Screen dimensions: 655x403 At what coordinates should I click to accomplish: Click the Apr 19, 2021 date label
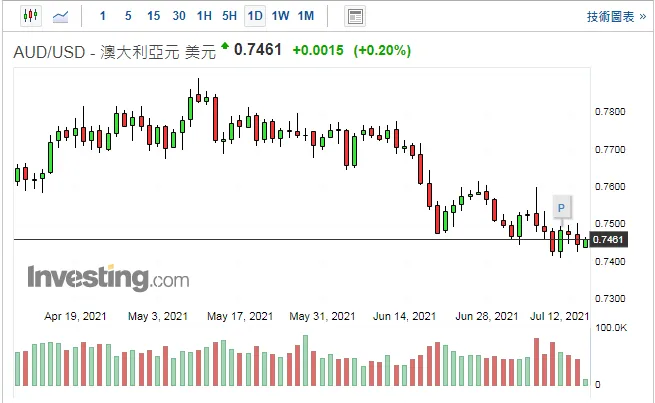(75, 316)
